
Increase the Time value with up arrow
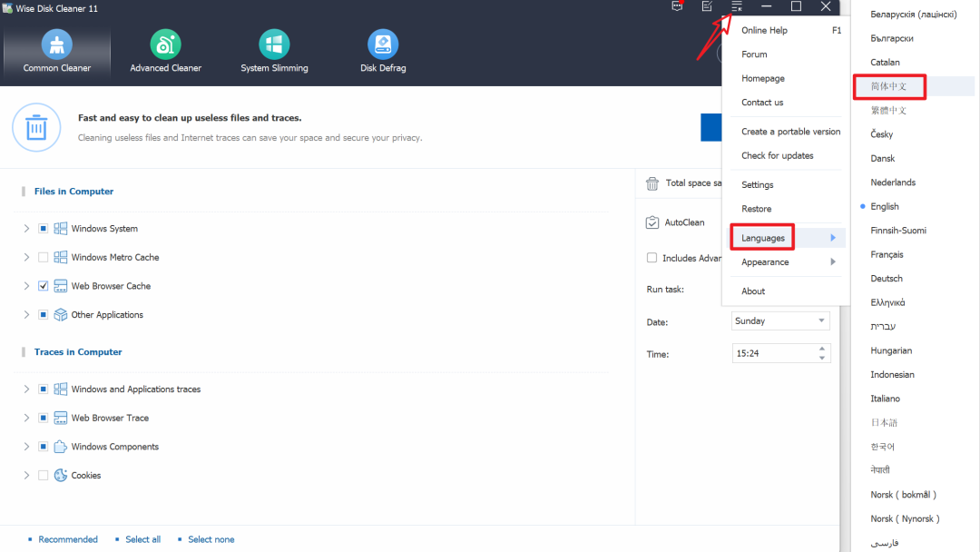click(822, 349)
